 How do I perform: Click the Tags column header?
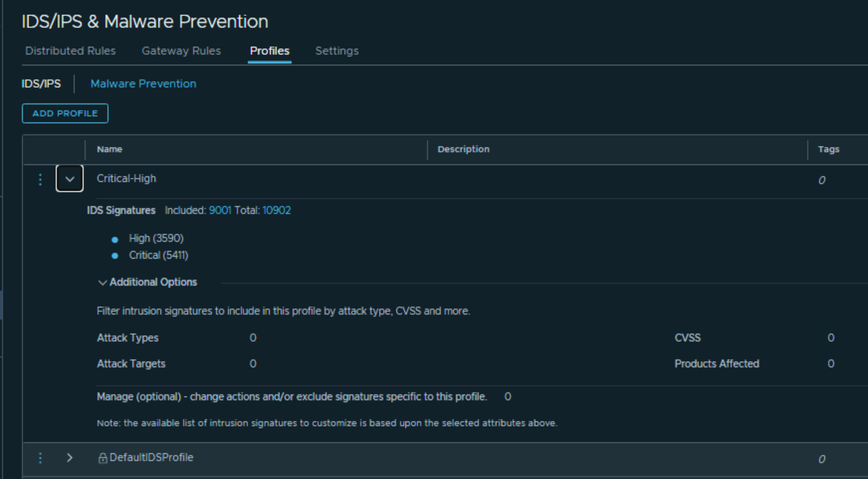[829, 149]
